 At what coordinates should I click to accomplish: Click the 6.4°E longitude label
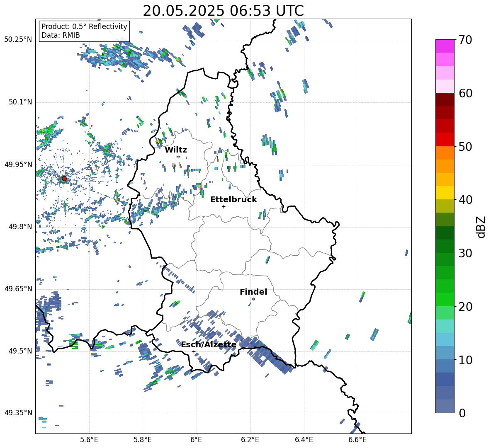coord(304,440)
